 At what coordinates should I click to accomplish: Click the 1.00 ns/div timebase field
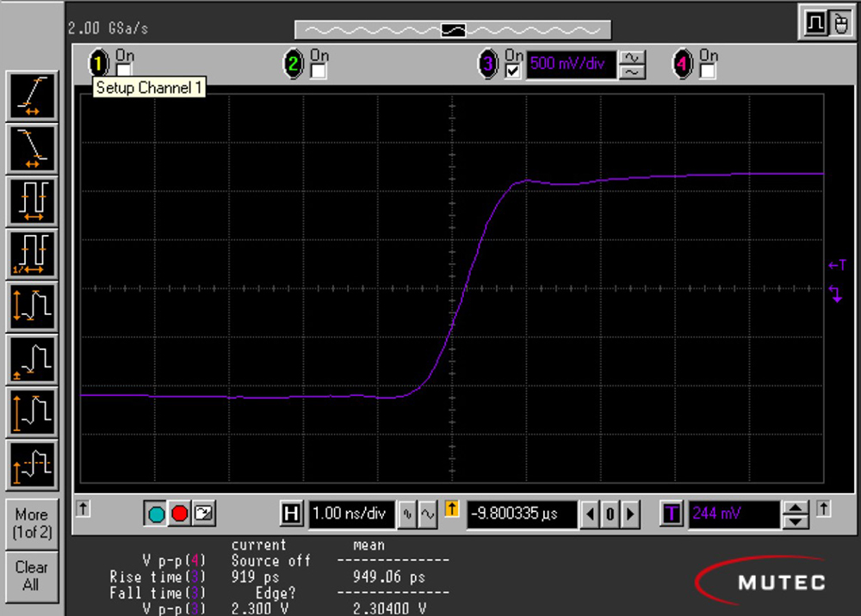351,514
